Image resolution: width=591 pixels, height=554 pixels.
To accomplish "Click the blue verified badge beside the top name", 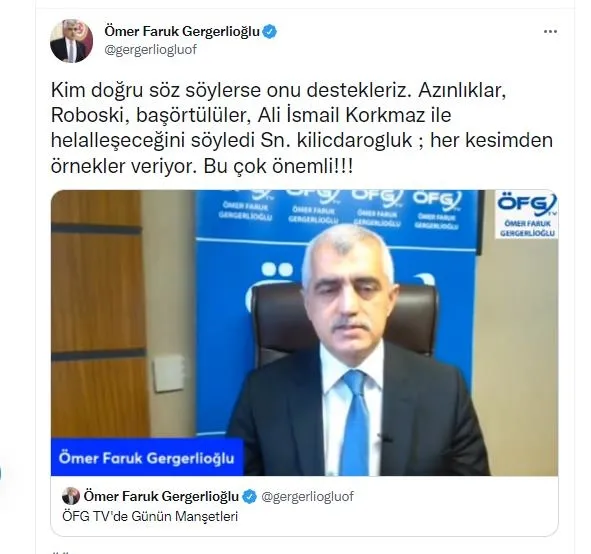I will point(269,32).
